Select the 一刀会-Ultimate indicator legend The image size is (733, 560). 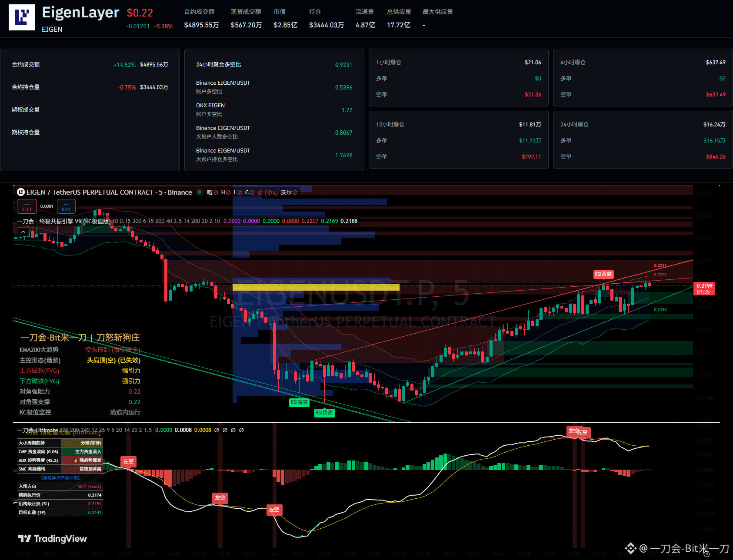pos(37,430)
